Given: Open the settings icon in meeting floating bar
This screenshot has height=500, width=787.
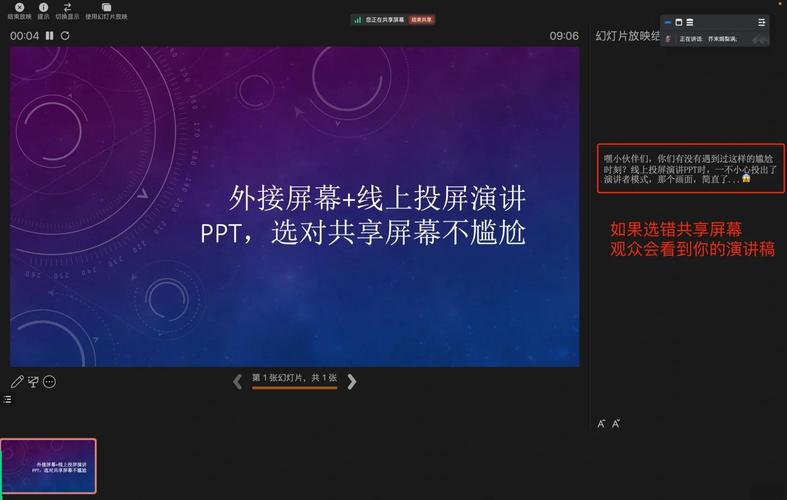Looking at the screenshot, I should click(x=761, y=23).
